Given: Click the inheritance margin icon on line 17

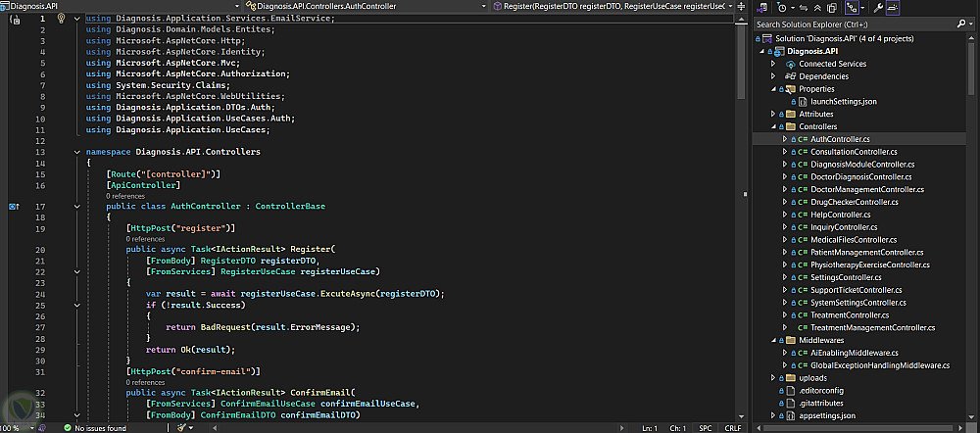Looking at the screenshot, I should (14, 206).
